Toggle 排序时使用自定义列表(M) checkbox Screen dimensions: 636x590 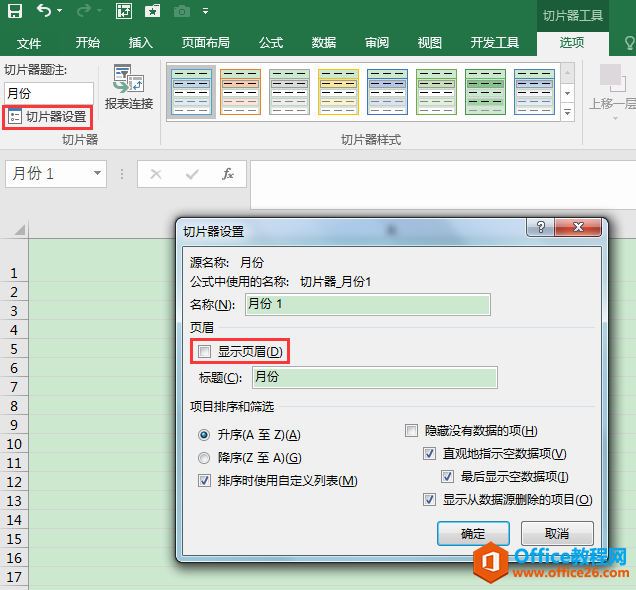click(x=204, y=481)
